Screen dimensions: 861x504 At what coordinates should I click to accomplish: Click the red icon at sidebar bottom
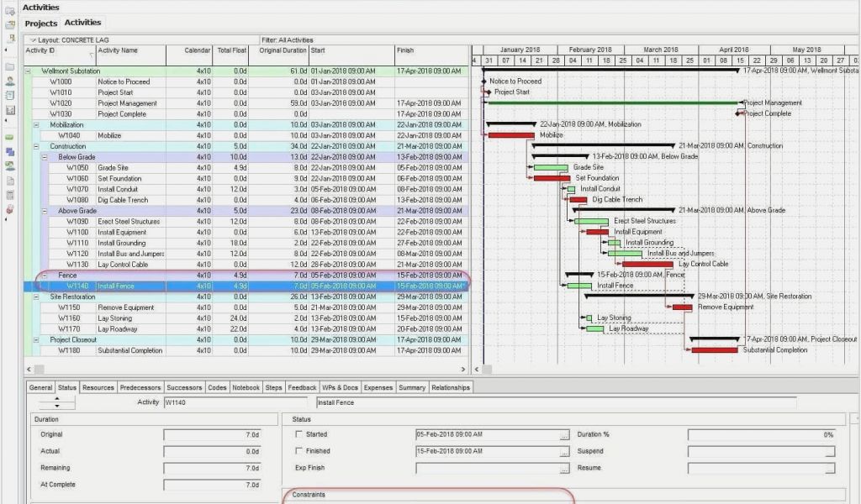pos(10,209)
